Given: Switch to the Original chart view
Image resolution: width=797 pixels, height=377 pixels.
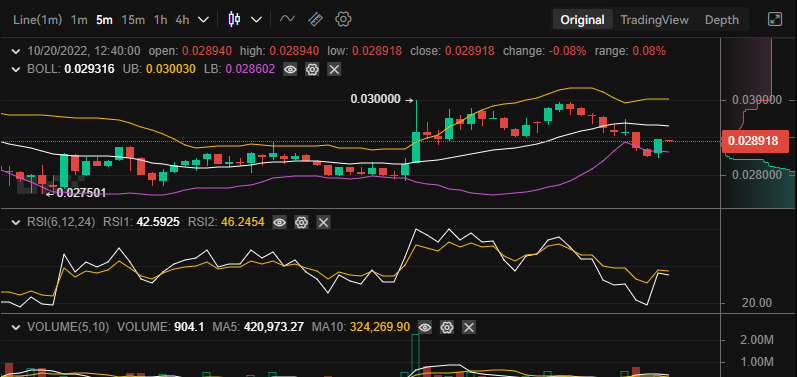Looking at the screenshot, I should 583,20.
